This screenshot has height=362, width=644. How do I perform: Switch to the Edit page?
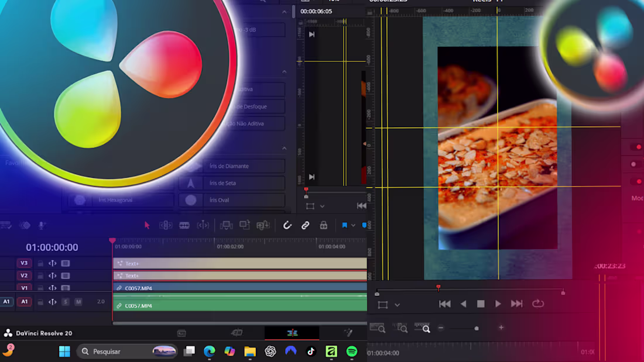pyautogui.click(x=292, y=333)
